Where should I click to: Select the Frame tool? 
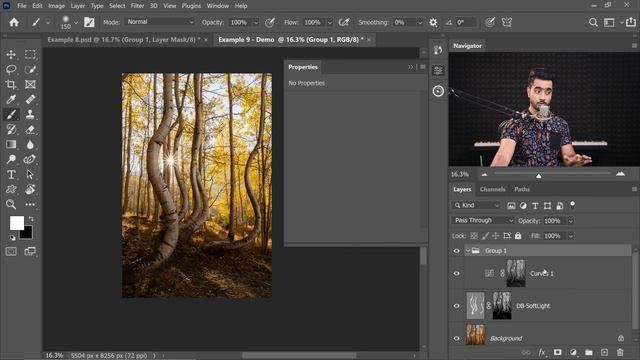(30, 84)
